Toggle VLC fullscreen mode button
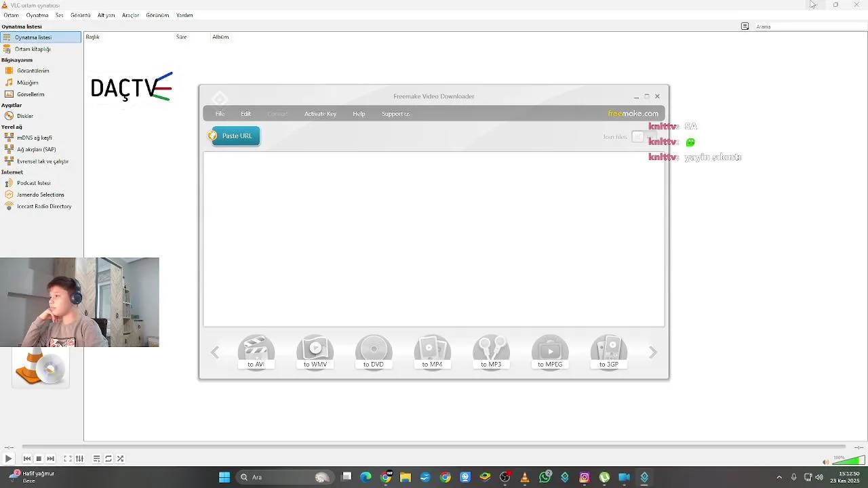 68,459
